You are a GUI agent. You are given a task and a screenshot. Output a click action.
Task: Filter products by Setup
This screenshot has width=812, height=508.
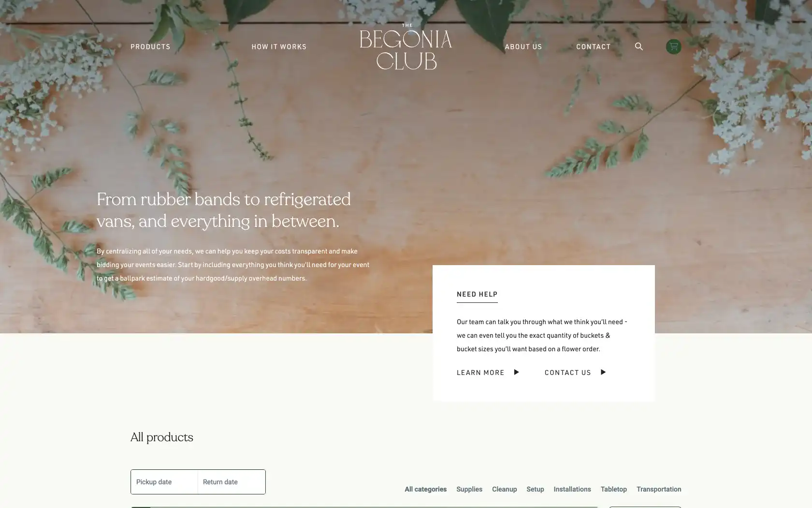pos(535,489)
